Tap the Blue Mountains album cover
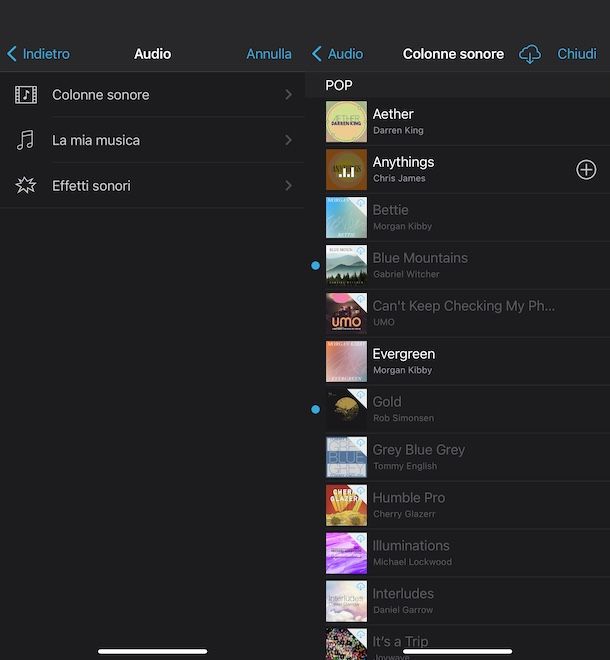Image resolution: width=610 pixels, height=660 pixels. pos(346,266)
